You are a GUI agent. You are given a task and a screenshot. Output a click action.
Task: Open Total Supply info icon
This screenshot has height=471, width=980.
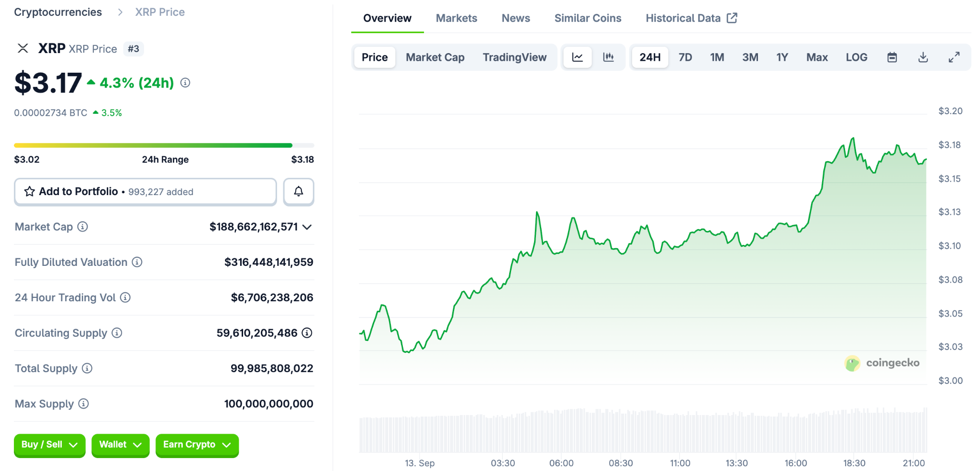(x=87, y=368)
